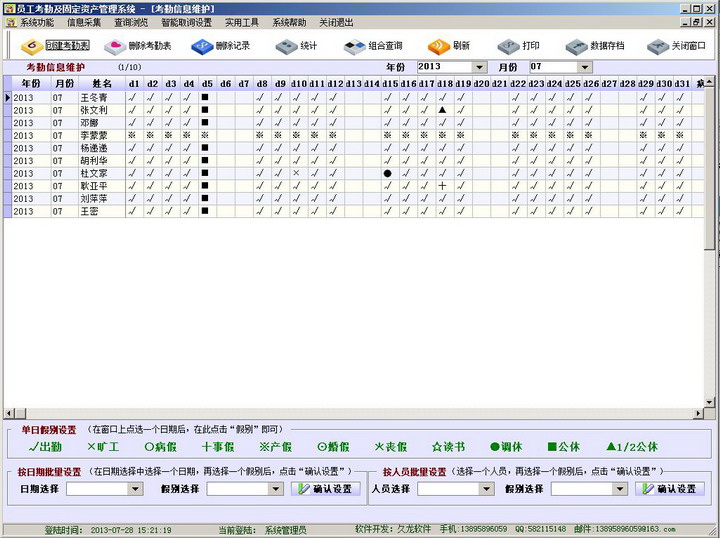The image size is (720, 538).
Task: Select the name cell 杨逊逊
Action: click(x=102, y=148)
